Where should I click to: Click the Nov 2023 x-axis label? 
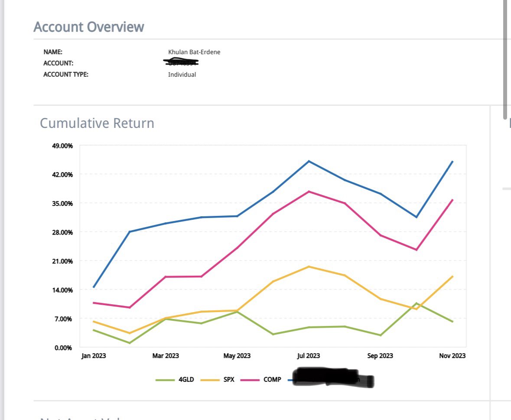(x=452, y=356)
